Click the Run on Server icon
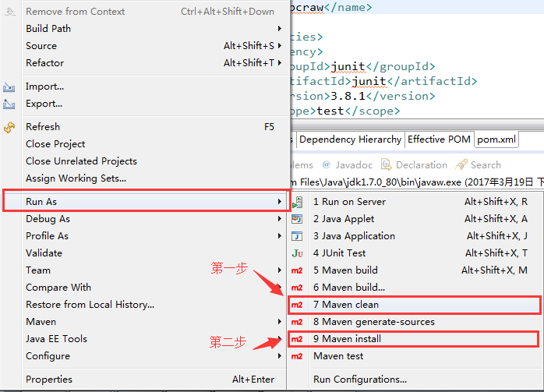Viewport: 544px width, 392px height. pyautogui.click(x=297, y=202)
